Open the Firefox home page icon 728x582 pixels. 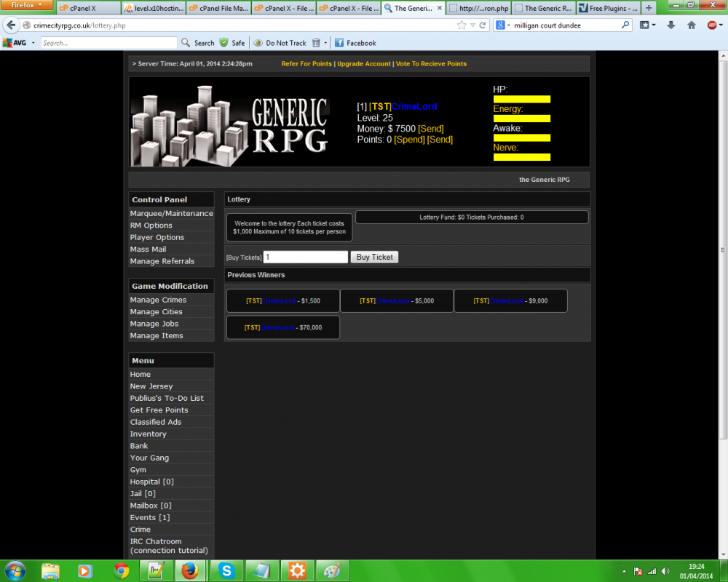(692, 25)
